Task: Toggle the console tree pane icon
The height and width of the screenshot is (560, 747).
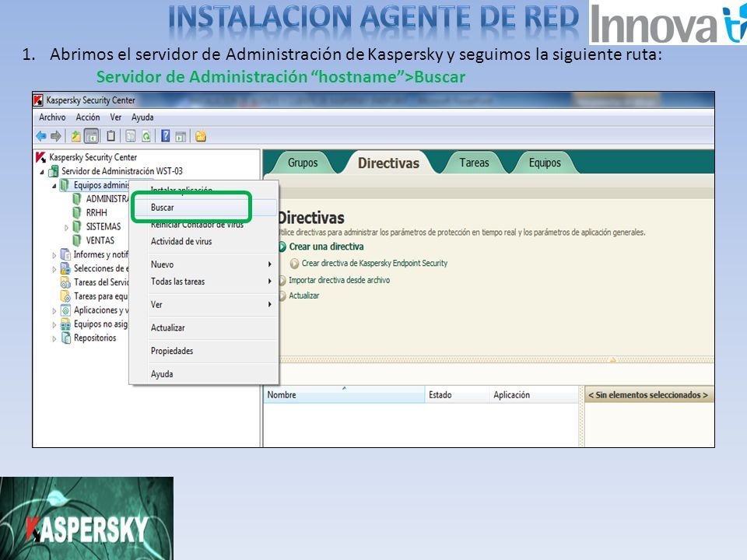Action: [x=91, y=136]
